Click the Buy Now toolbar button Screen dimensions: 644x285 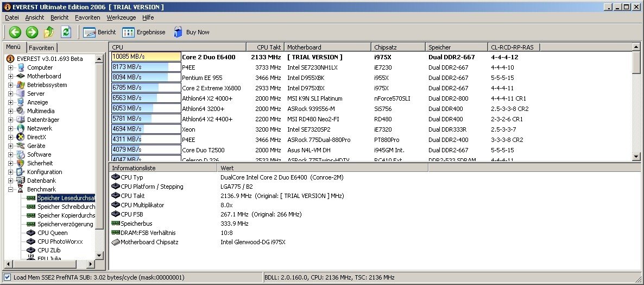pyautogui.click(x=191, y=32)
